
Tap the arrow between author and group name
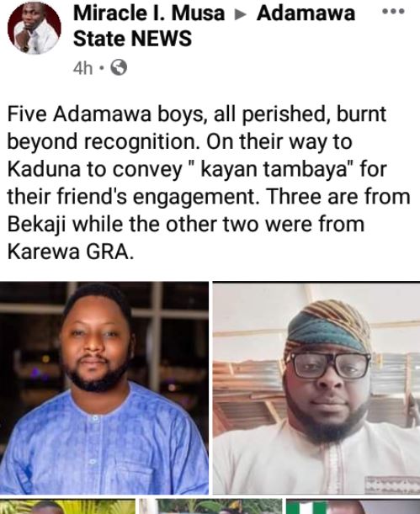(241, 14)
